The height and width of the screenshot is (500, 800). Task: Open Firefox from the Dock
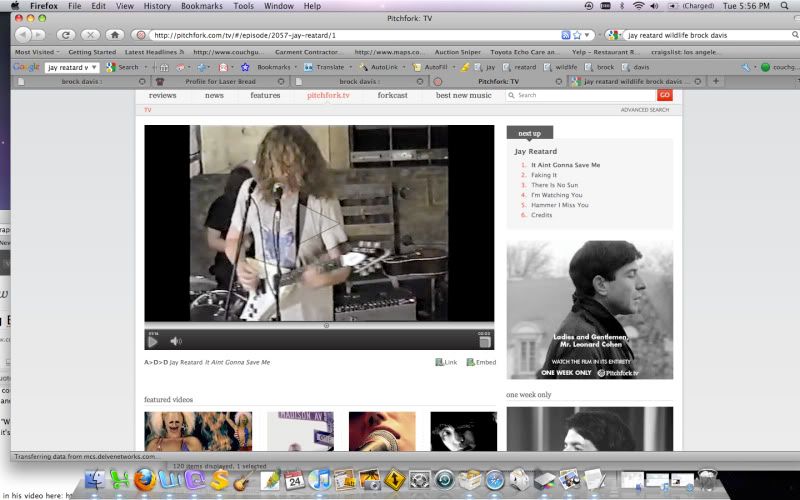[145, 480]
